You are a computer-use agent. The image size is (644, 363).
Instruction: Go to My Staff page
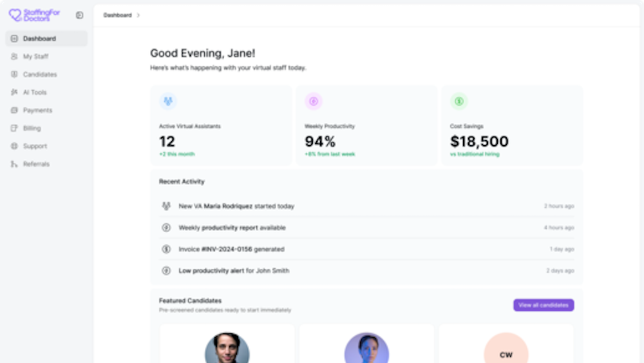click(x=35, y=57)
